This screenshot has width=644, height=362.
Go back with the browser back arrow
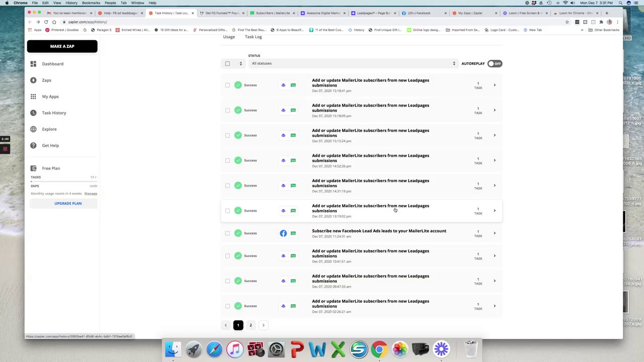30,22
